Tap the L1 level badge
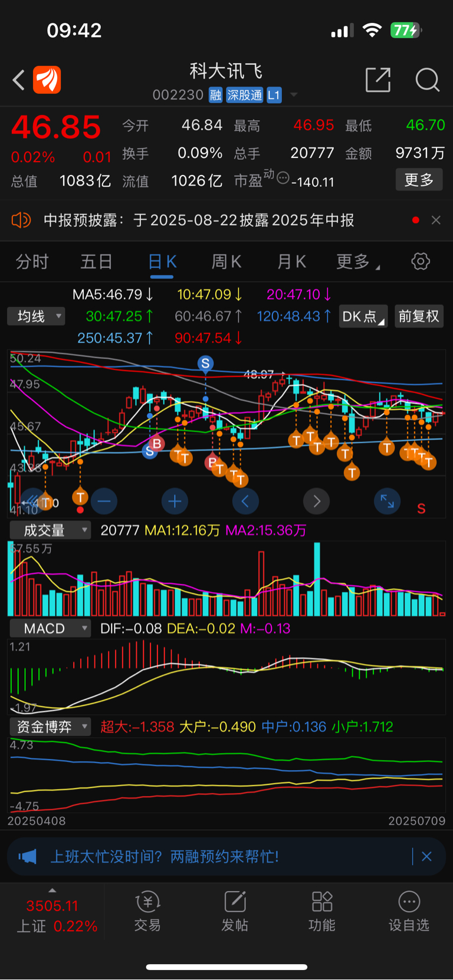 [274, 95]
